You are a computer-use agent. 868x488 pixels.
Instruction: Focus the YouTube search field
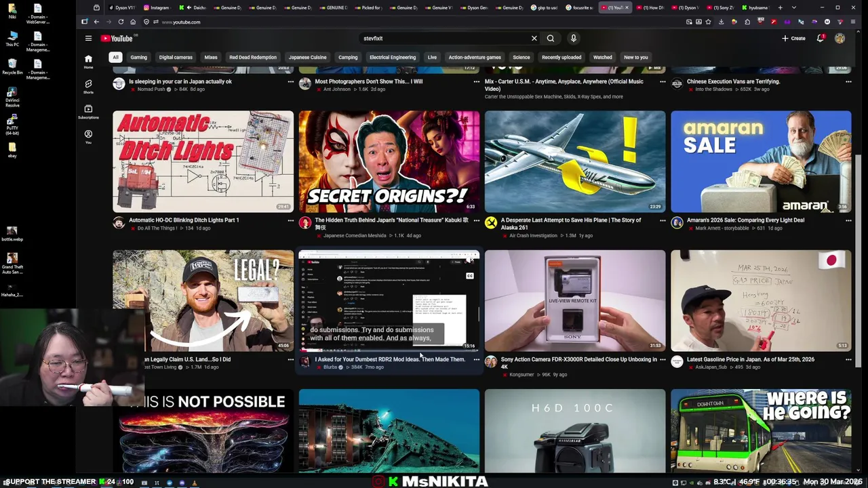(444, 39)
